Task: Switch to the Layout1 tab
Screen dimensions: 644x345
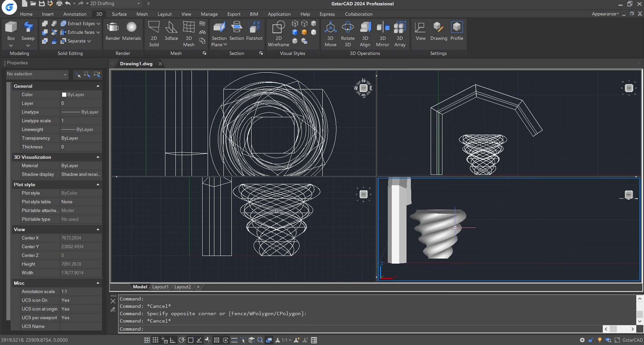Action: click(160, 287)
